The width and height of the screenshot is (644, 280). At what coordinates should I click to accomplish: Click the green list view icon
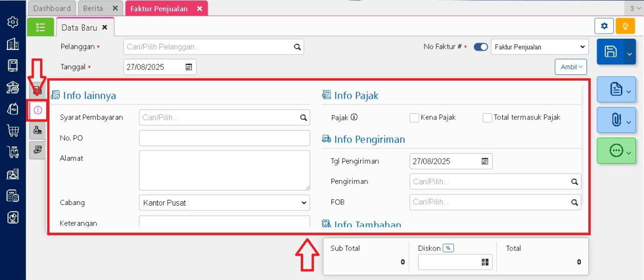tap(41, 27)
